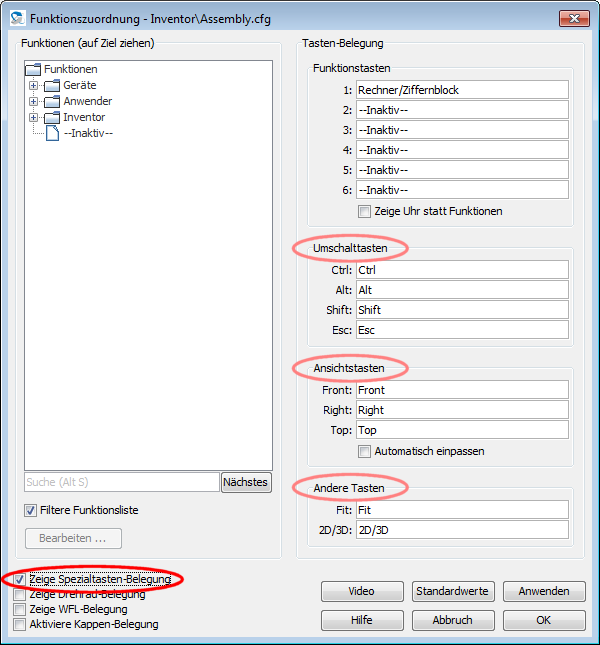This screenshot has width=600, height=645.
Task: Close the Funktionszuordnung dialog window
Action: (x=574, y=18)
